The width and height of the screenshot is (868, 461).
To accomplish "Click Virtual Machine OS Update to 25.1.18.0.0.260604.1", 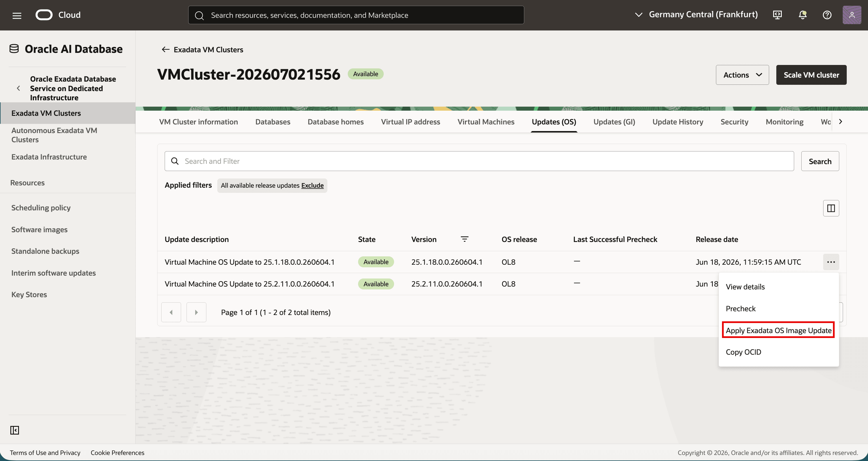I will [x=249, y=262].
